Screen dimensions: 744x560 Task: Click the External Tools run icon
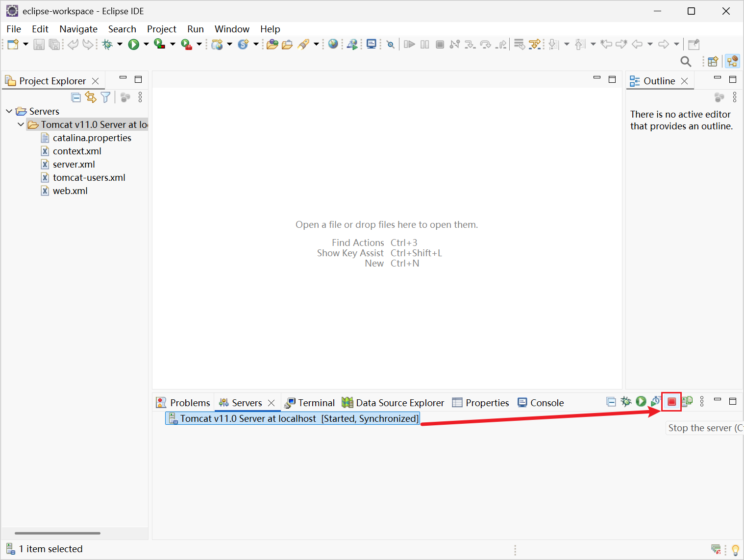tap(186, 45)
